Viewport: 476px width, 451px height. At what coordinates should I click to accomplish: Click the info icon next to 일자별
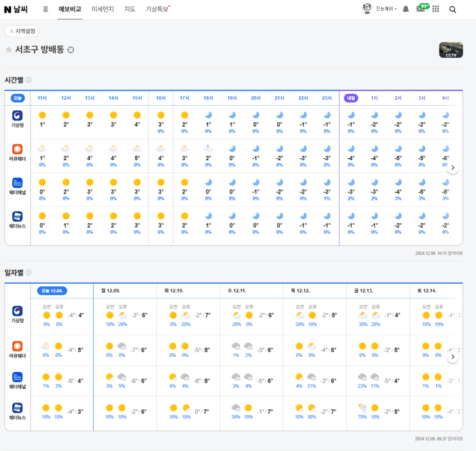(29, 273)
